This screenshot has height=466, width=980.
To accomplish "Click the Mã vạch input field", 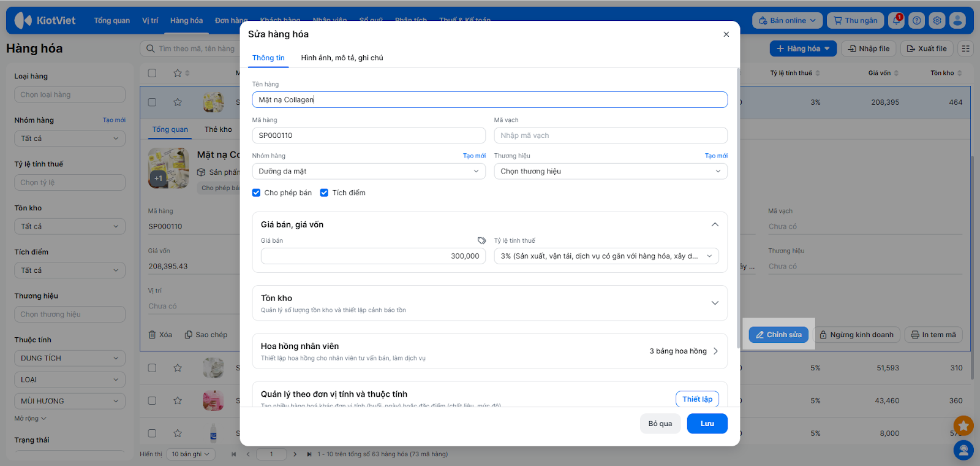I will 611,136.
